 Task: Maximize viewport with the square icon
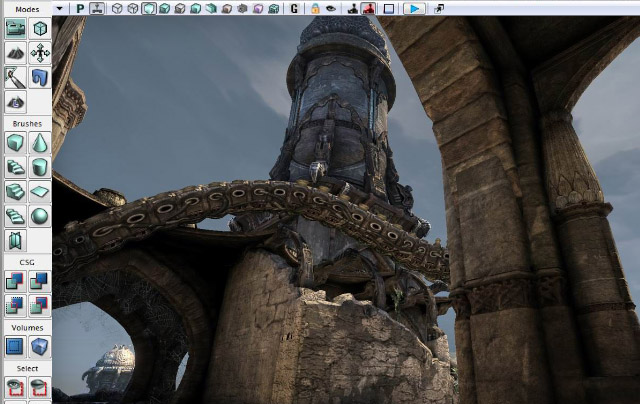[x=389, y=8]
